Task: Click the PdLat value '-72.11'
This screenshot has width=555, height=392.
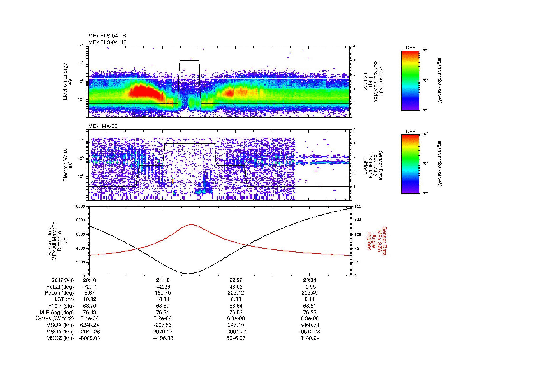Action: 89,287
